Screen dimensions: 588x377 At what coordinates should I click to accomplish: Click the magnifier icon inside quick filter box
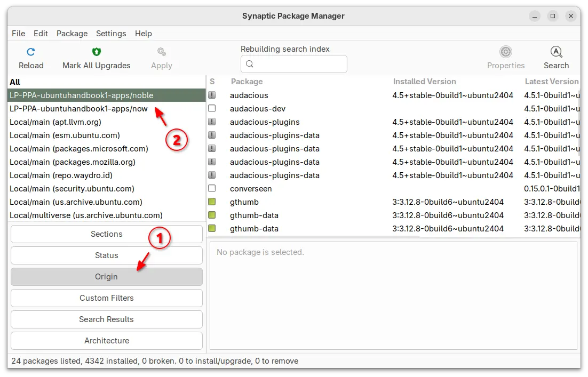pos(250,64)
